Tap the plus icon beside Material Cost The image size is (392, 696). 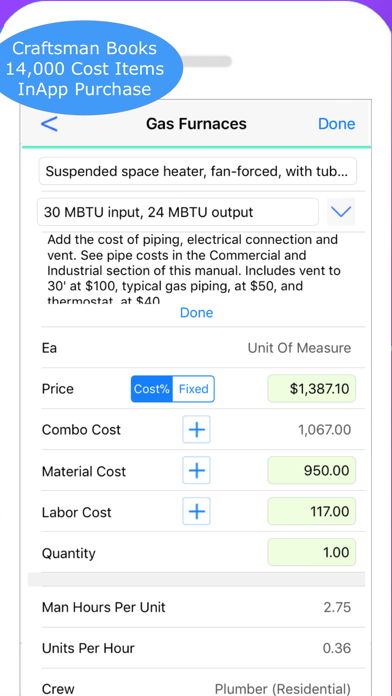pos(196,471)
